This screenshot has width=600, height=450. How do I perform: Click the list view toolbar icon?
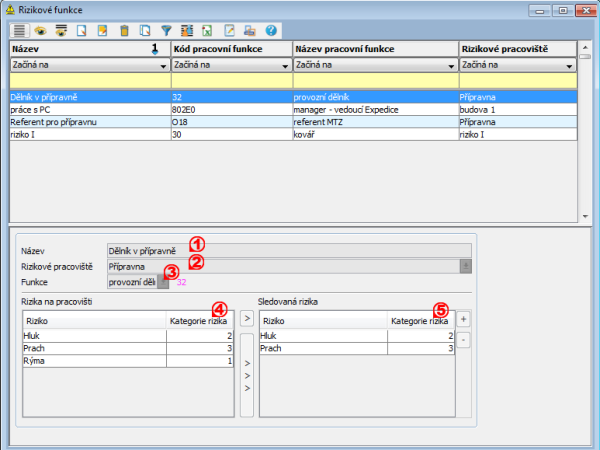(x=19, y=31)
